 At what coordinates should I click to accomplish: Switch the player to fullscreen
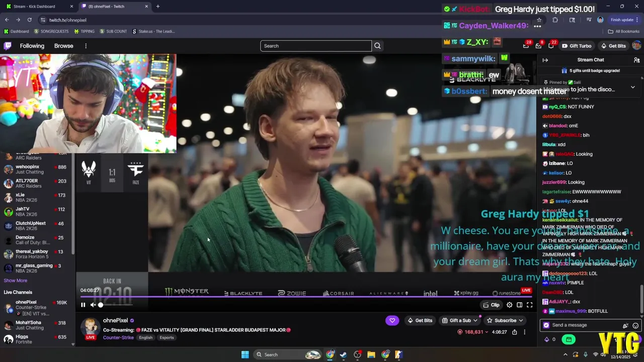click(x=530, y=305)
